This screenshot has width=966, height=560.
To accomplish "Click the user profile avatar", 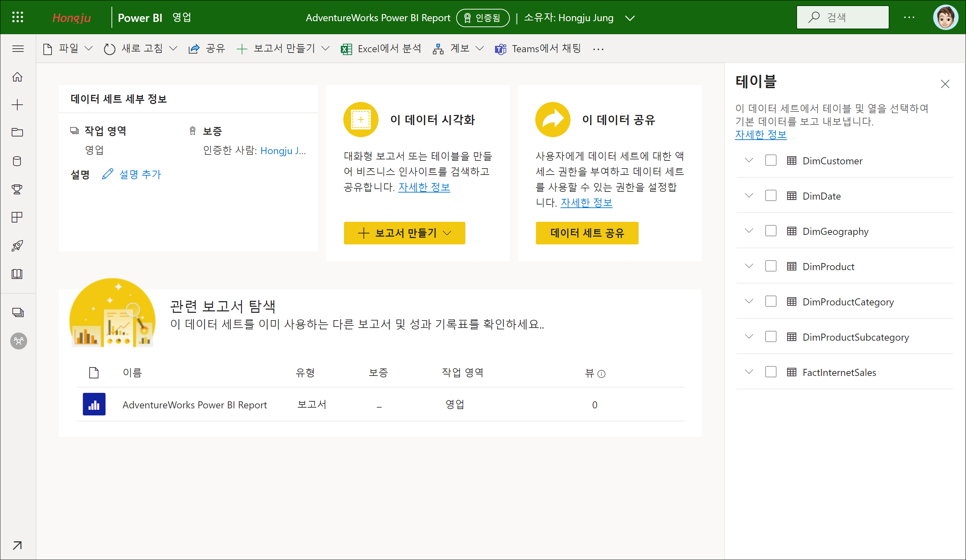I will tap(945, 17).
